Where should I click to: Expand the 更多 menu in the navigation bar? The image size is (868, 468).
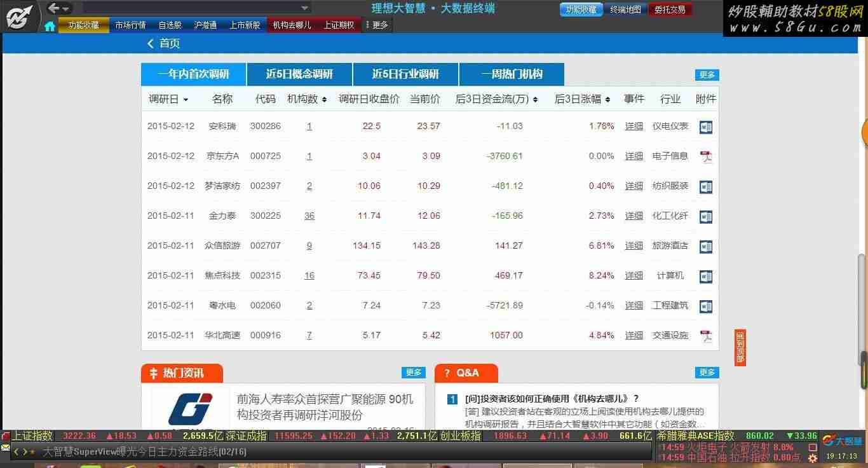tap(377, 25)
